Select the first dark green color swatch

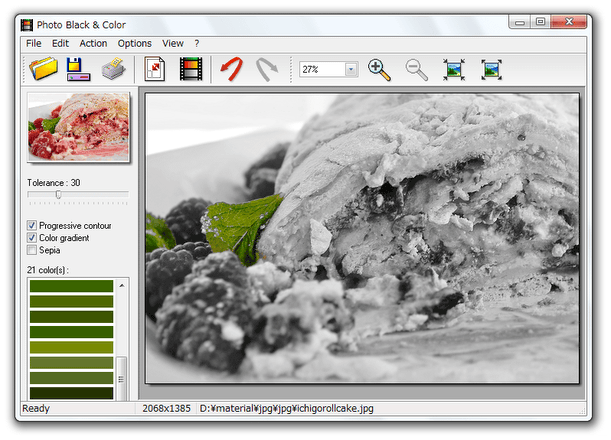pos(71,286)
